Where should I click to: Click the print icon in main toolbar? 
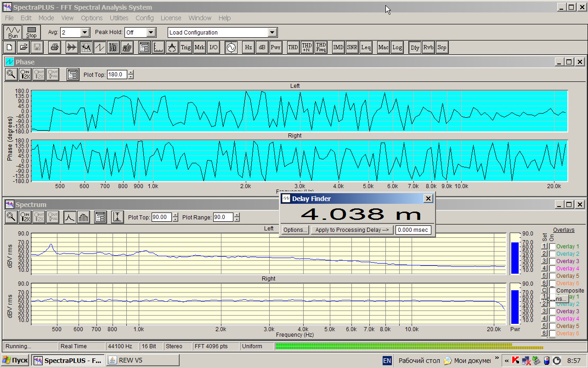pyautogui.click(x=55, y=47)
